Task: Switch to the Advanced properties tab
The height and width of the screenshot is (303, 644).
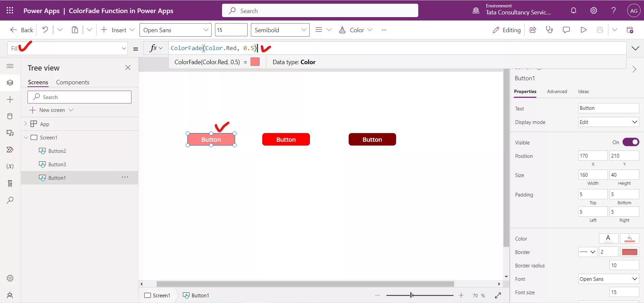Action: 557,91
